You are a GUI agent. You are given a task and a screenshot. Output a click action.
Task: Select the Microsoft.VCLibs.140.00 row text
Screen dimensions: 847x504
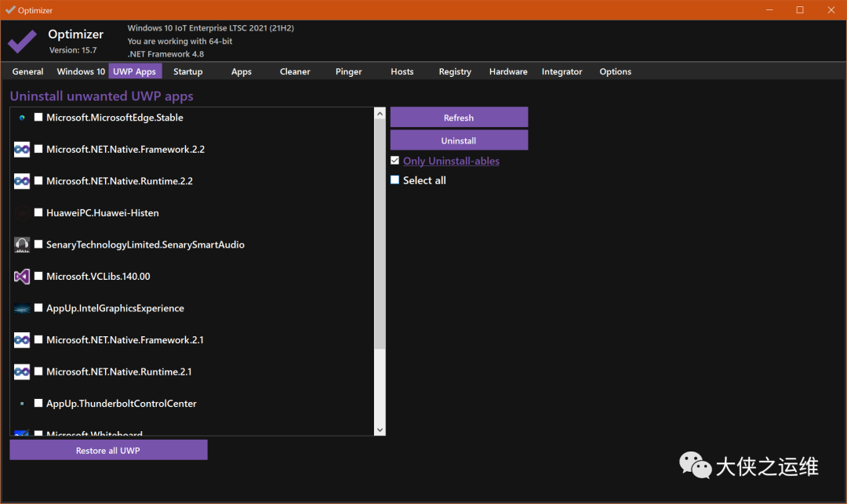98,276
